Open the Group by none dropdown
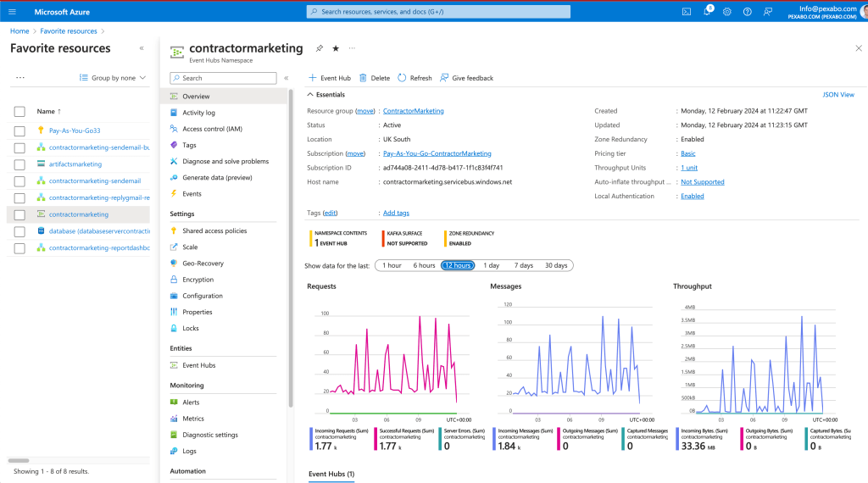 coord(113,78)
